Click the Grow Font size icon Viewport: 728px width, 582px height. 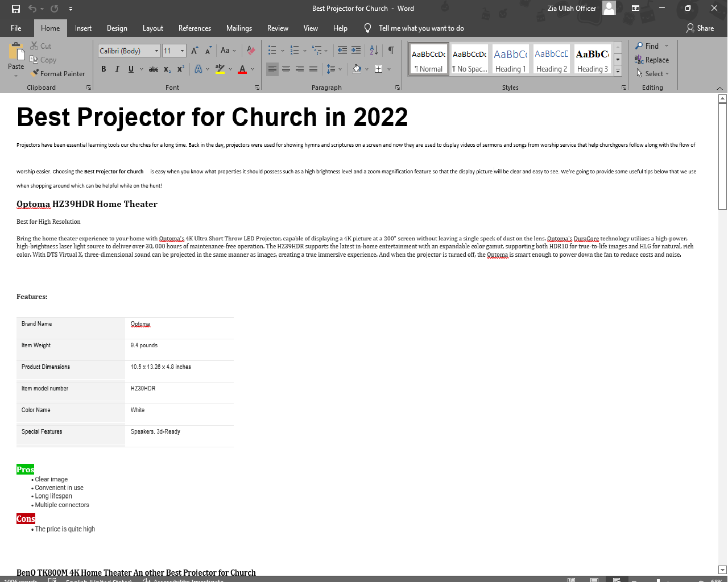coord(195,51)
